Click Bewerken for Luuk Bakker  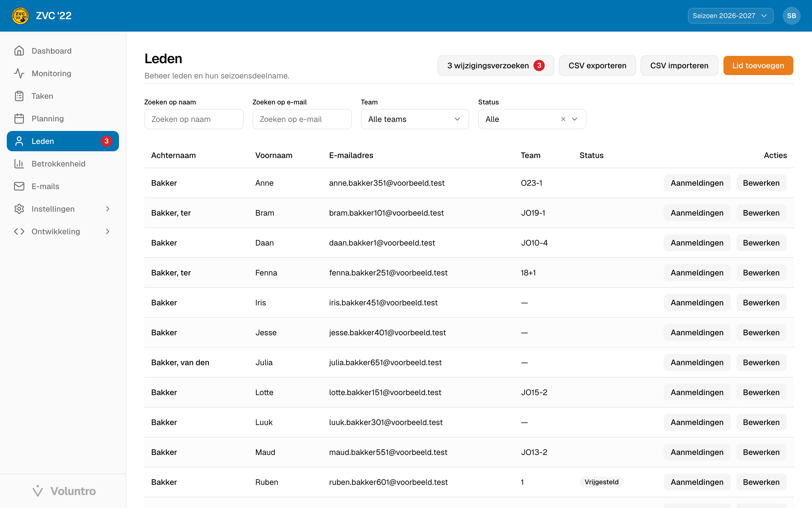tap(761, 422)
